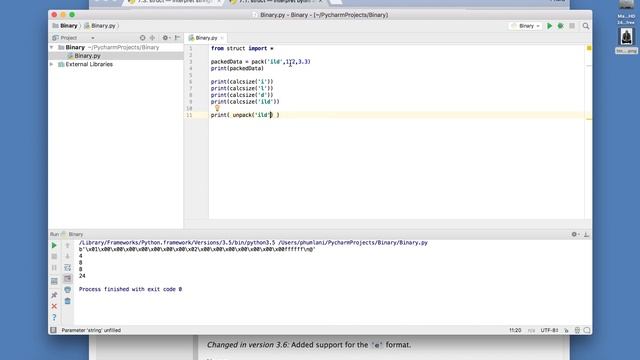Toggle soft-wrap icon in Run panel

pos(67,268)
